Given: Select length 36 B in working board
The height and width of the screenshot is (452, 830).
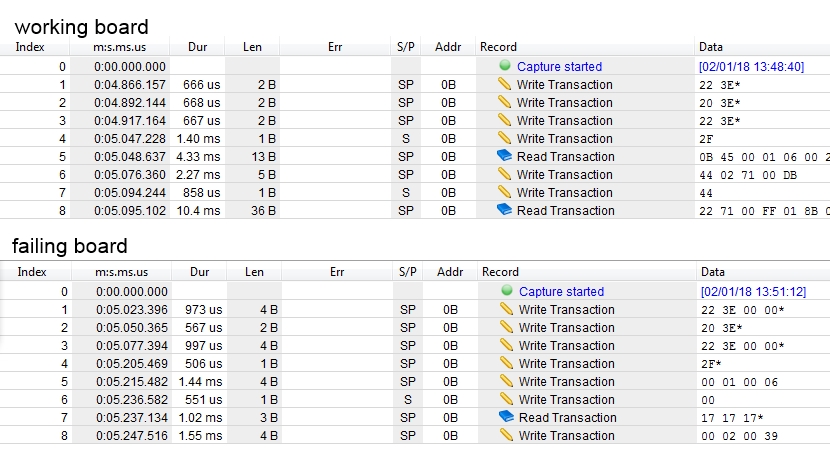Looking at the screenshot, I should pyautogui.click(x=264, y=211).
